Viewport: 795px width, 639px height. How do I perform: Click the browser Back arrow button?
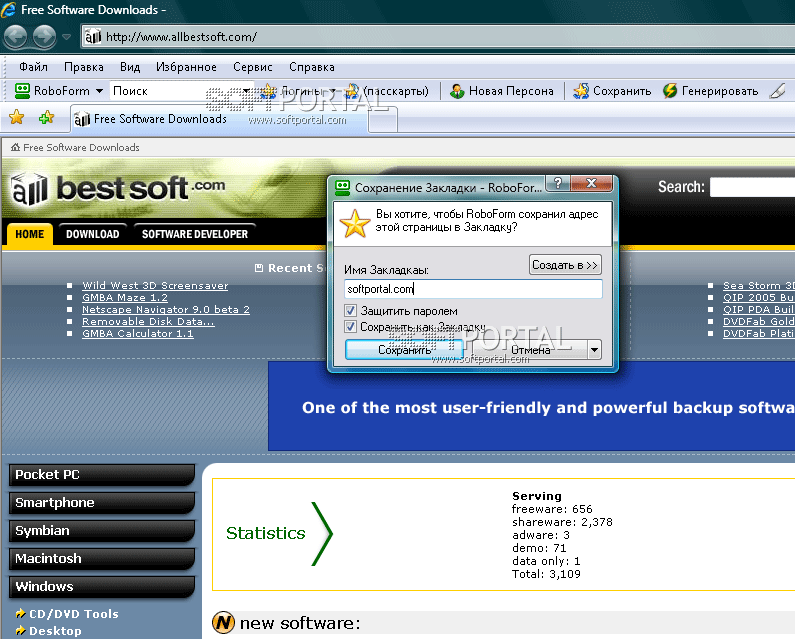16,37
